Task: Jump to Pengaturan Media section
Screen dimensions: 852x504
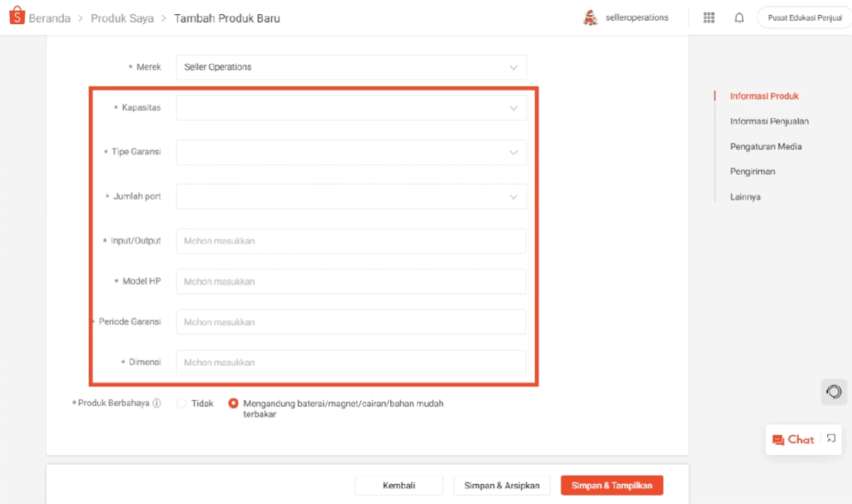Action: (x=765, y=146)
